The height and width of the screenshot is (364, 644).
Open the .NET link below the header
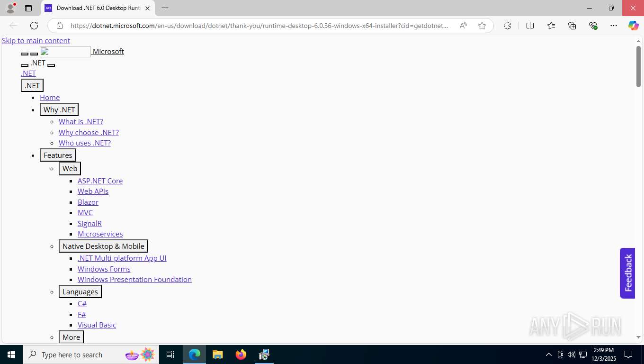coord(28,73)
